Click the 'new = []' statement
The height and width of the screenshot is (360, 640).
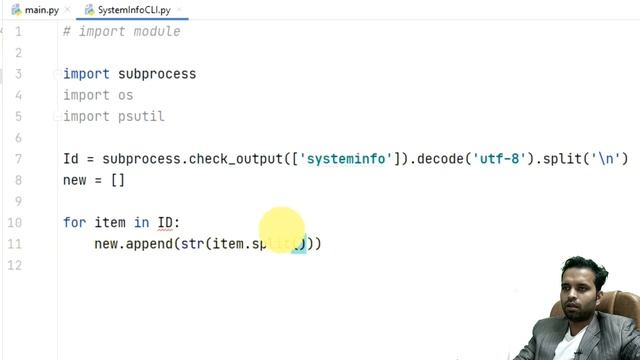point(94,180)
